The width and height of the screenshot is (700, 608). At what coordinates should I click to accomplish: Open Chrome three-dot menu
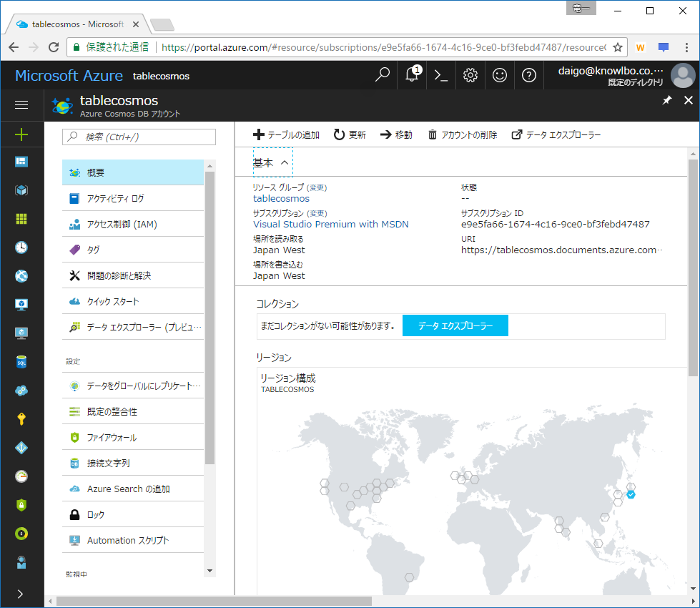click(686, 47)
